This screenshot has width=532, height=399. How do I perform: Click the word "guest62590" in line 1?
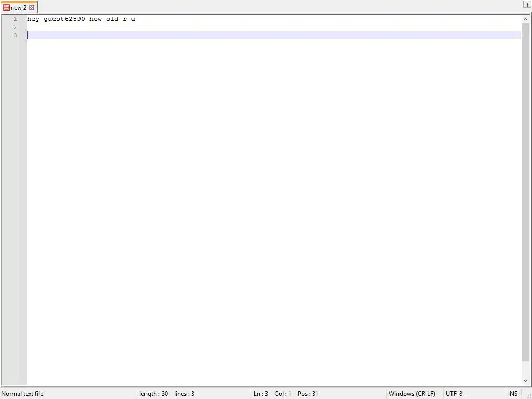[x=64, y=19]
